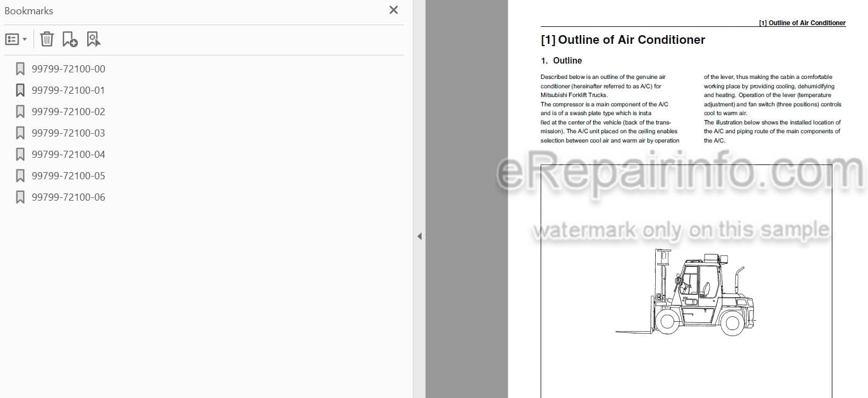Open bookmark 99799-72100-02
Image resolution: width=868 pixels, height=398 pixels.
tap(68, 112)
